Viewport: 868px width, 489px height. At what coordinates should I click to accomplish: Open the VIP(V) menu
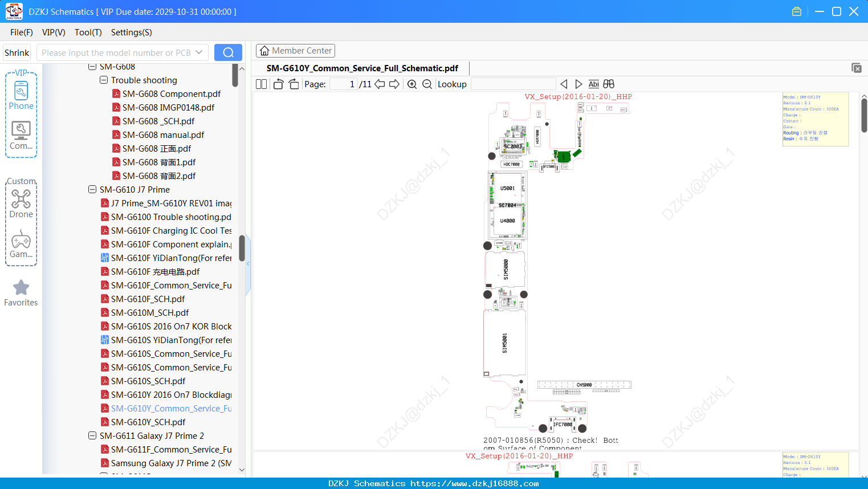coord(54,32)
